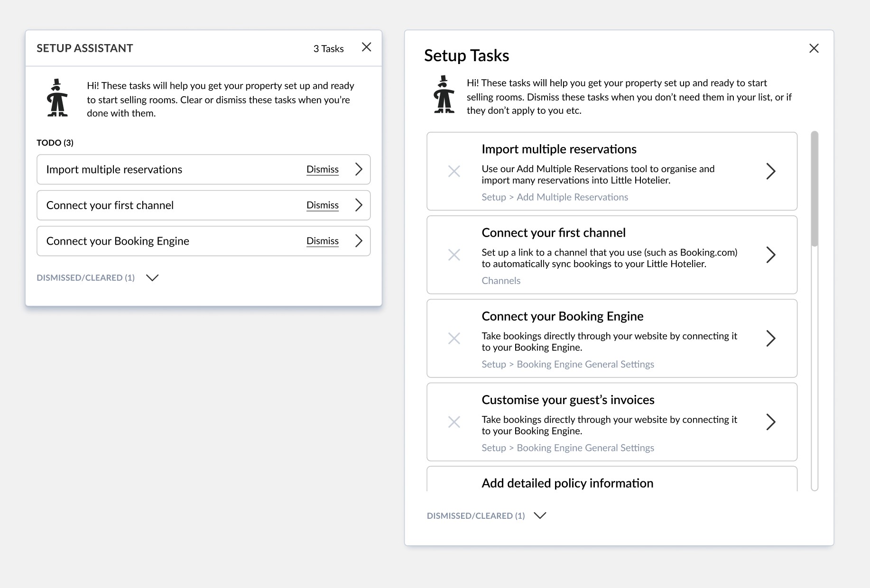
Task: Dismiss Connect your Booking Engine task link
Action: point(322,241)
